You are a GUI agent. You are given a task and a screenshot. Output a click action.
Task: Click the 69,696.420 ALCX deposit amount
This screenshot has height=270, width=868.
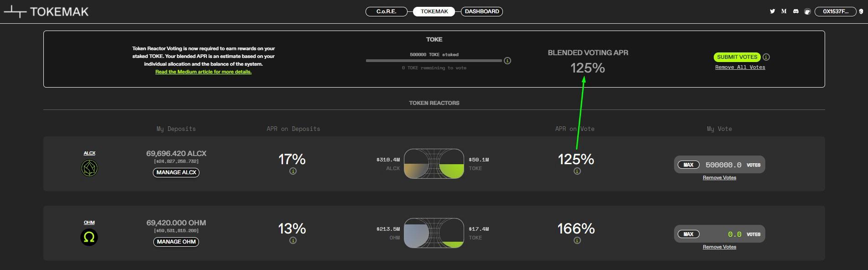coord(176,153)
